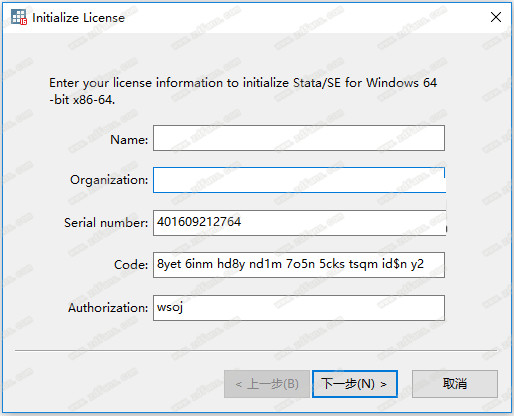Screen dimensions: 514x416
Task: Click the 'Authorization:' label text
Action: pyautogui.click(x=108, y=308)
